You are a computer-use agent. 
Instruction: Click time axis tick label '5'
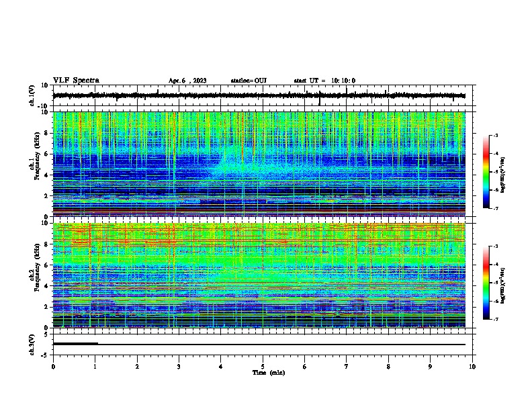(263, 367)
